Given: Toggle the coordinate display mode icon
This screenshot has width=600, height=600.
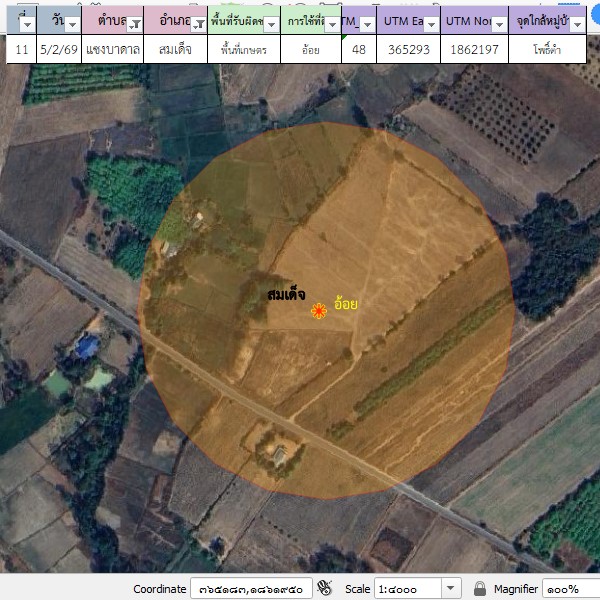Looking at the screenshot, I should [324, 588].
